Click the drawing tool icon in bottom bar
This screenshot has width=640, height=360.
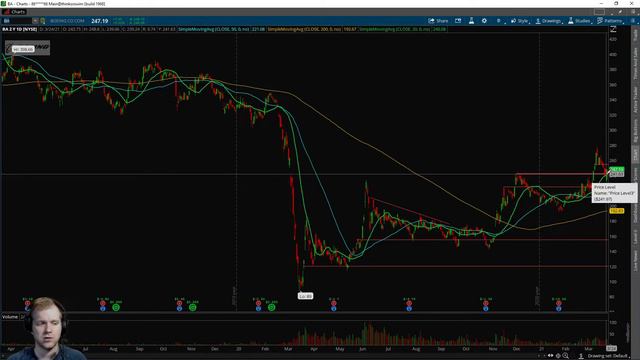point(581,356)
